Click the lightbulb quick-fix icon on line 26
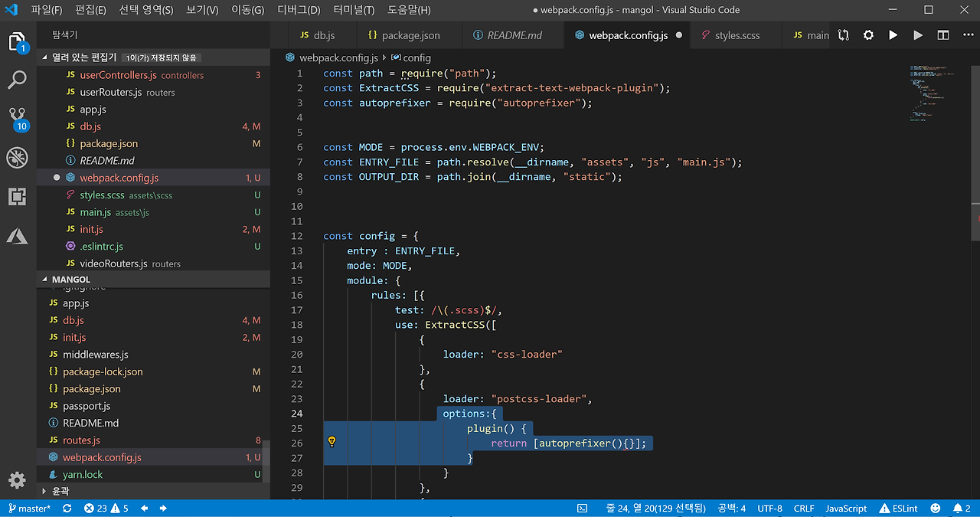The width and height of the screenshot is (980, 517). click(x=332, y=442)
